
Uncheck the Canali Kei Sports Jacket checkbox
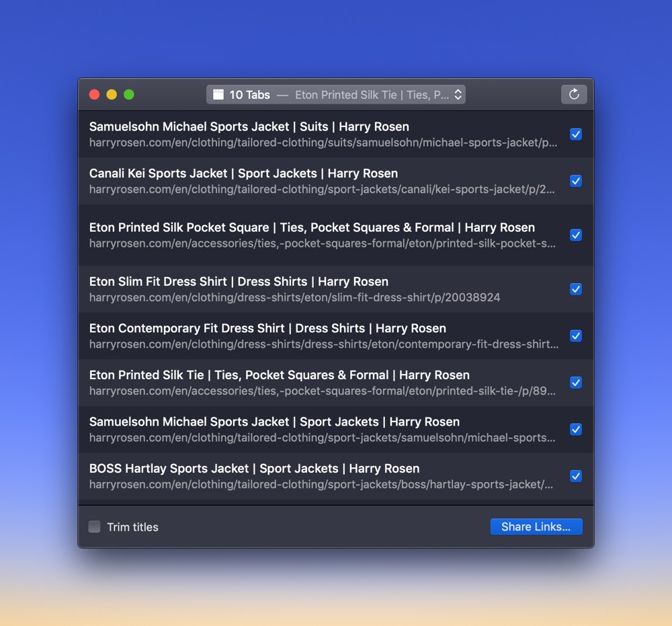tap(576, 181)
